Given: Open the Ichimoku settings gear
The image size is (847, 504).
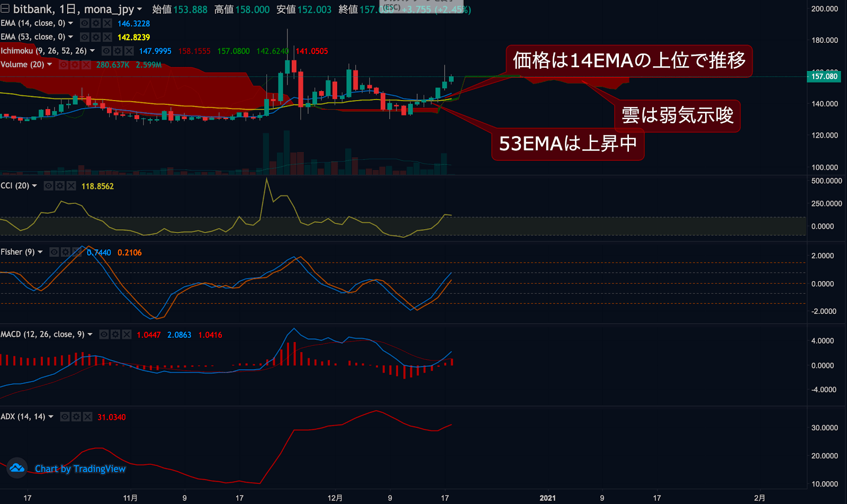Looking at the screenshot, I should click(x=118, y=51).
